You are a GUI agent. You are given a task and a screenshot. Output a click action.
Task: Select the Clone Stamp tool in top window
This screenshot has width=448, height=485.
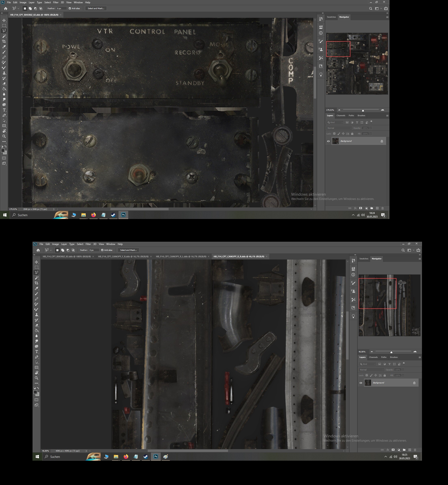pyautogui.click(x=4, y=73)
